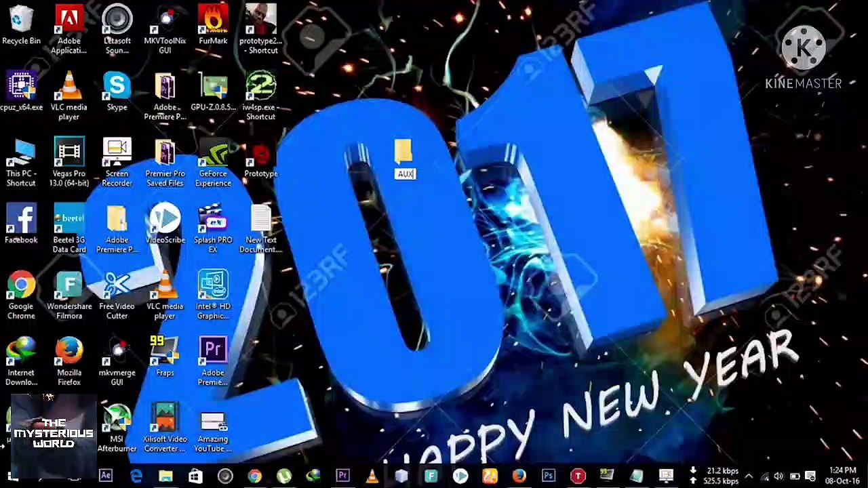Open the Facebook desktop shortcut
This screenshot has height=488, width=868.
(21, 224)
